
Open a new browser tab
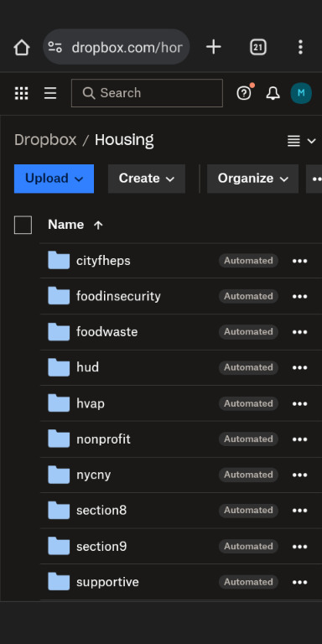[214, 47]
